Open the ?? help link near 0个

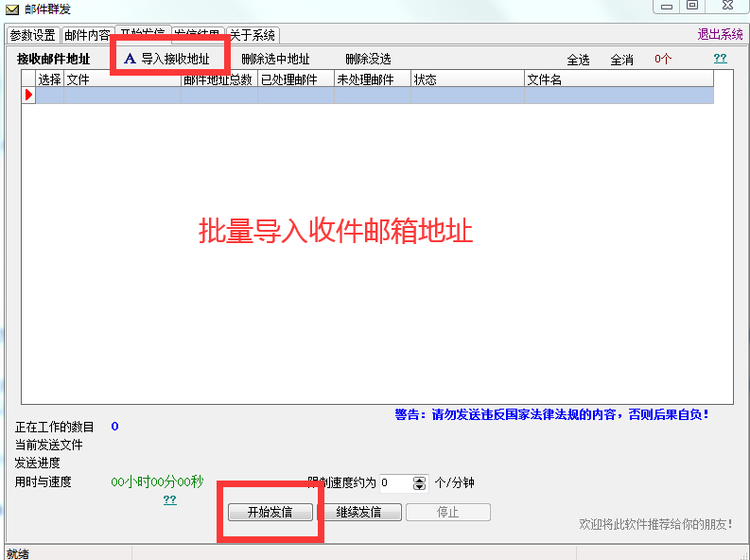click(x=720, y=59)
